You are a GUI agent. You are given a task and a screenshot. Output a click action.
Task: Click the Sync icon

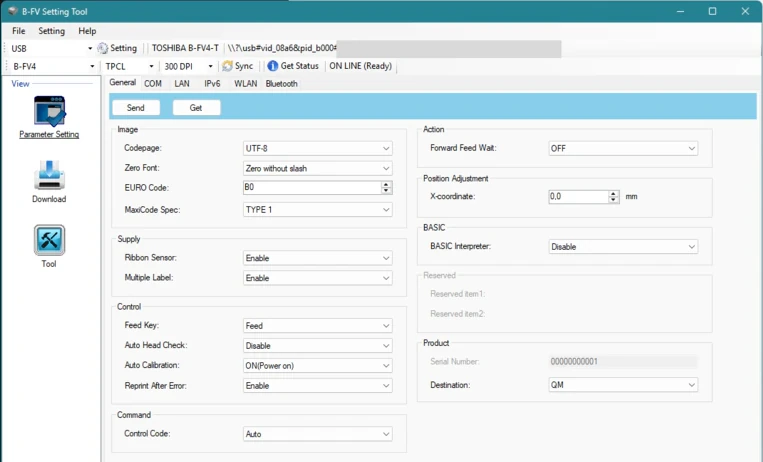click(227, 66)
